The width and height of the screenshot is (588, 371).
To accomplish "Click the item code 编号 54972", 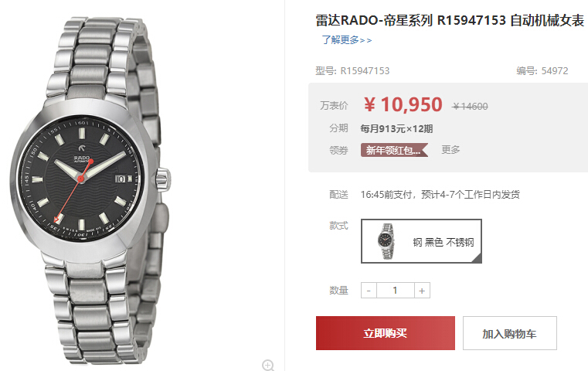I will pos(542,71).
